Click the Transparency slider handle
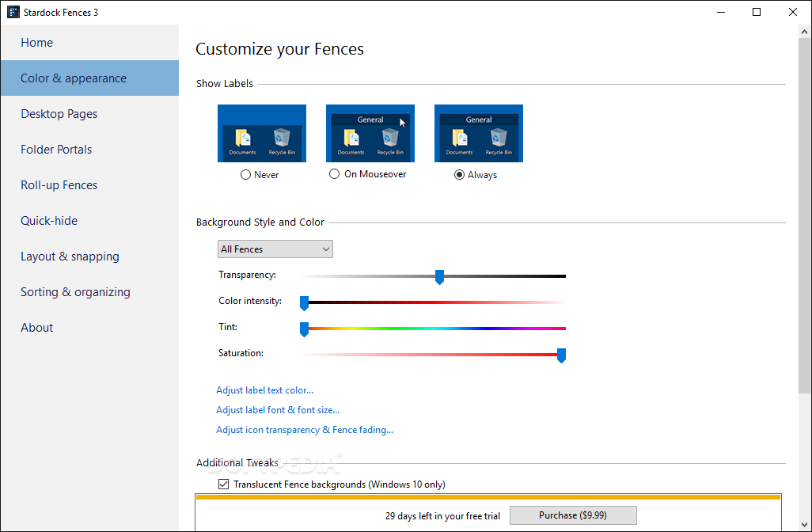This screenshot has width=812, height=532. tap(439, 277)
